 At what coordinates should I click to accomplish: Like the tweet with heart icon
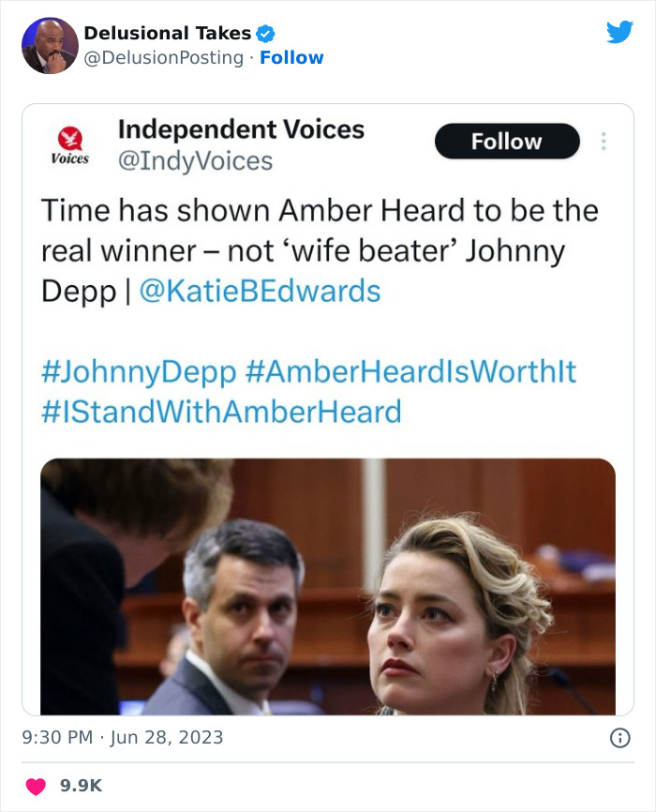pos(35,786)
